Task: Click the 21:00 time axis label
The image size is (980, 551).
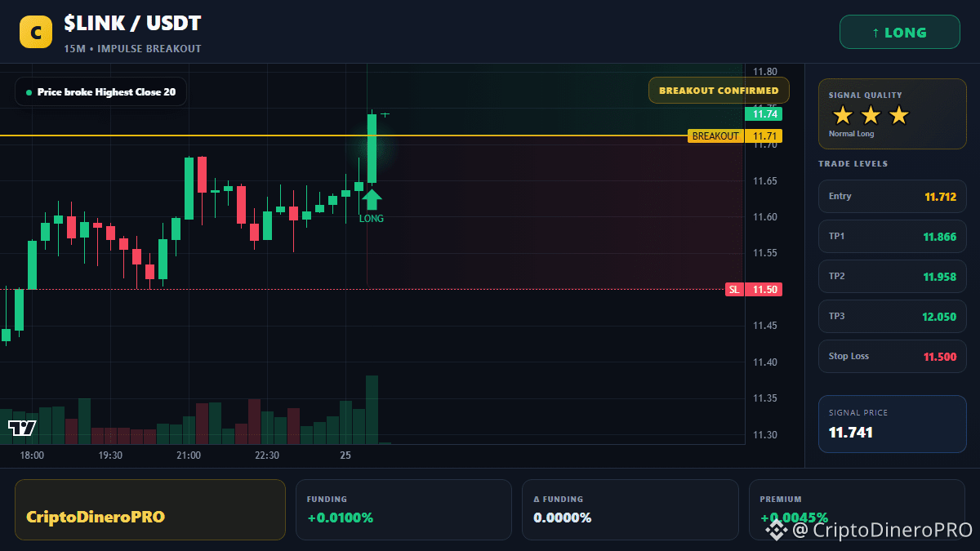Action: point(189,455)
